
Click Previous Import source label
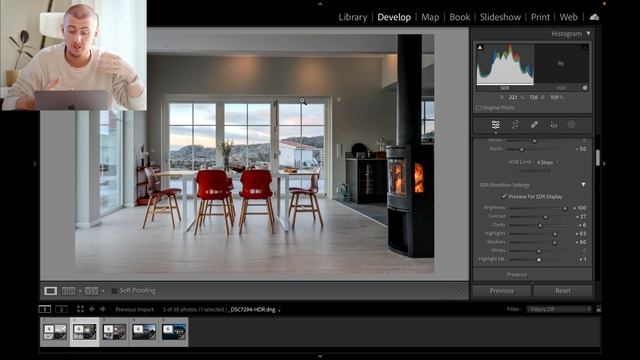click(x=135, y=309)
